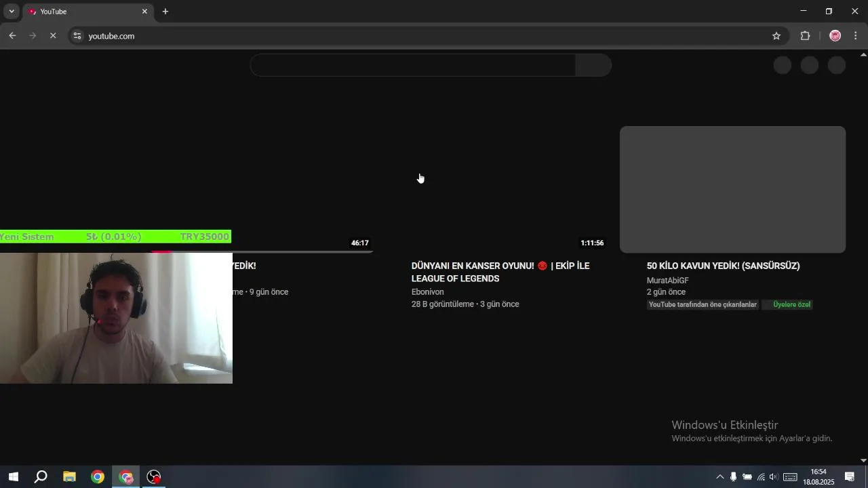The image size is (868, 488).
Task: Open the video titled 50 KİLO KAVUN YEDİK! (SANSÜRSÜZ)
Action: point(723,266)
